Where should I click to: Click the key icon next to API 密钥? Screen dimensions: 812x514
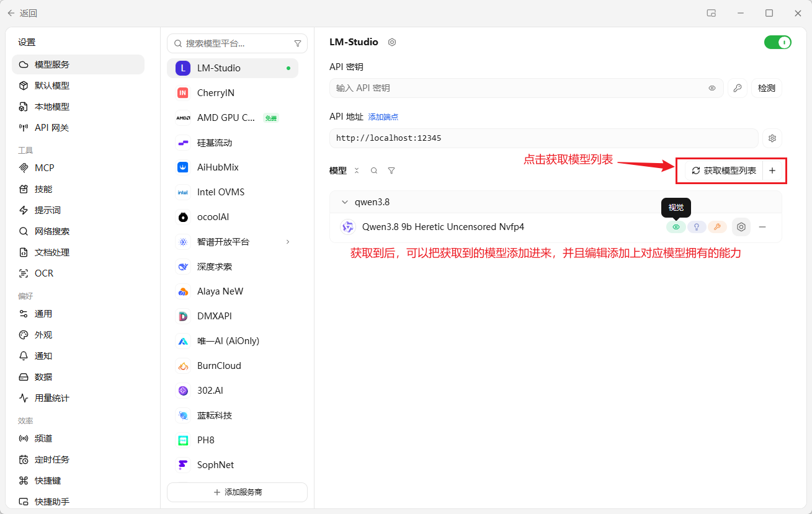click(738, 88)
